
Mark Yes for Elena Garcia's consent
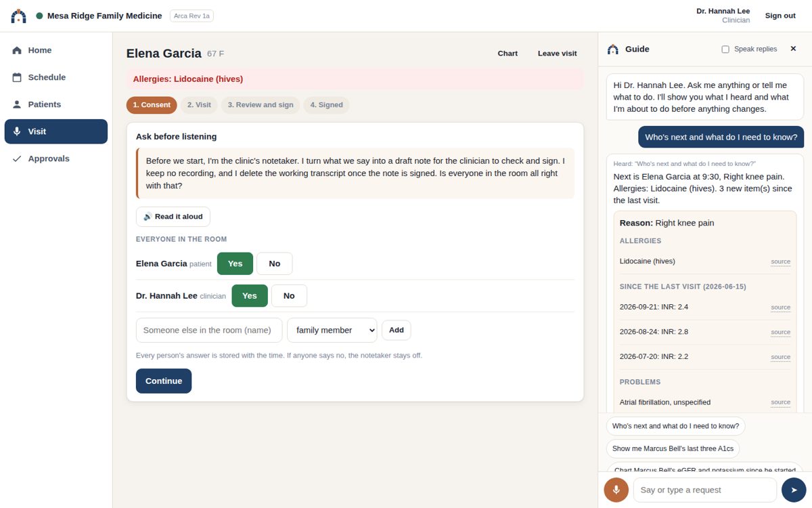[x=235, y=263]
